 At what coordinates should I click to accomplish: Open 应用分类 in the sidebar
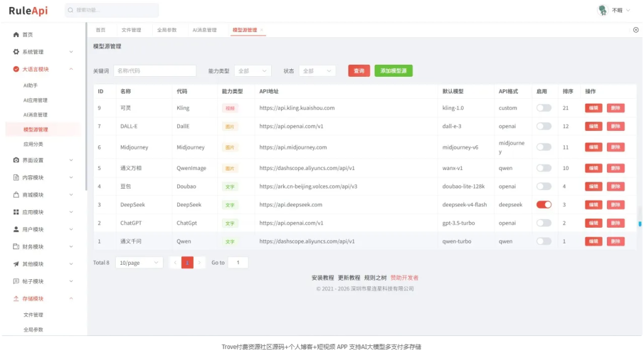[x=33, y=144]
